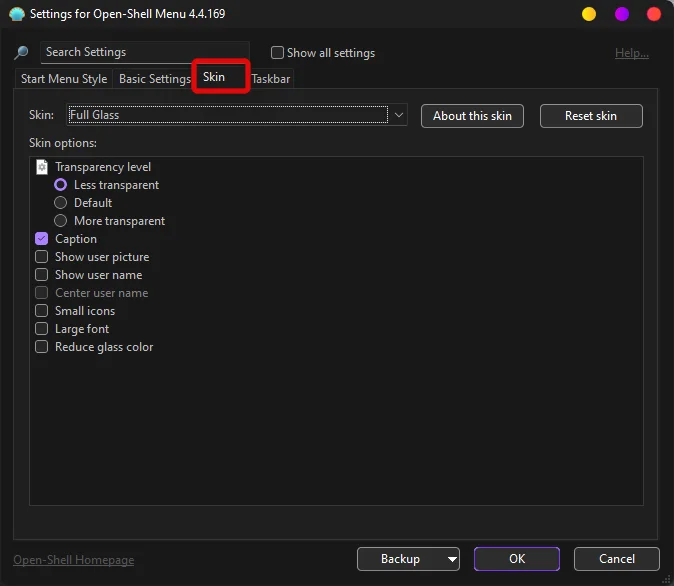This screenshot has width=674, height=586.
Task: Open the Open-Shell Homepage link
Action: point(74,560)
